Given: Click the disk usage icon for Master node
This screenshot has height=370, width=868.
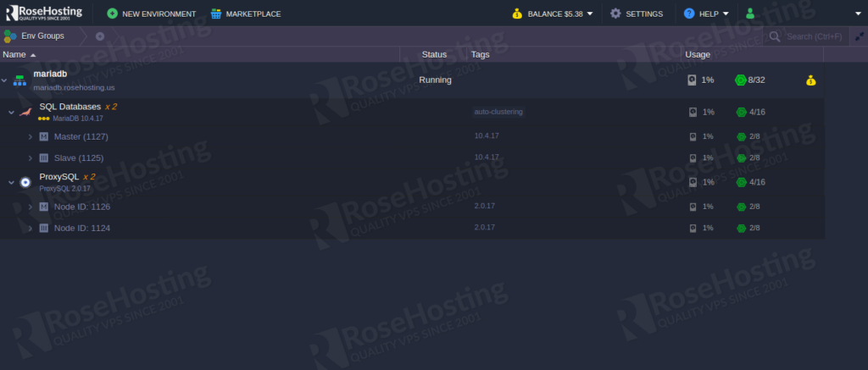Looking at the screenshot, I should point(693,136).
